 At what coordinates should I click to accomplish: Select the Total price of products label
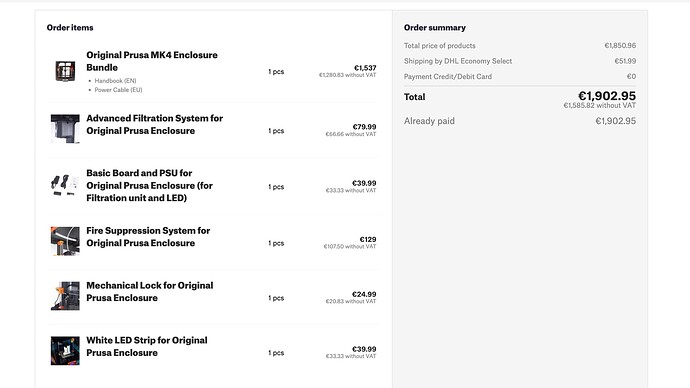pos(440,45)
